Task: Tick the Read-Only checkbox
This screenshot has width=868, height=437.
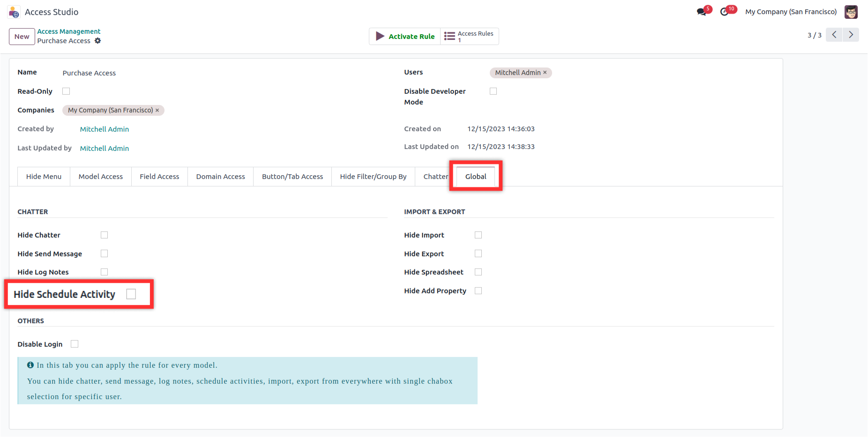Action: coord(66,91)
